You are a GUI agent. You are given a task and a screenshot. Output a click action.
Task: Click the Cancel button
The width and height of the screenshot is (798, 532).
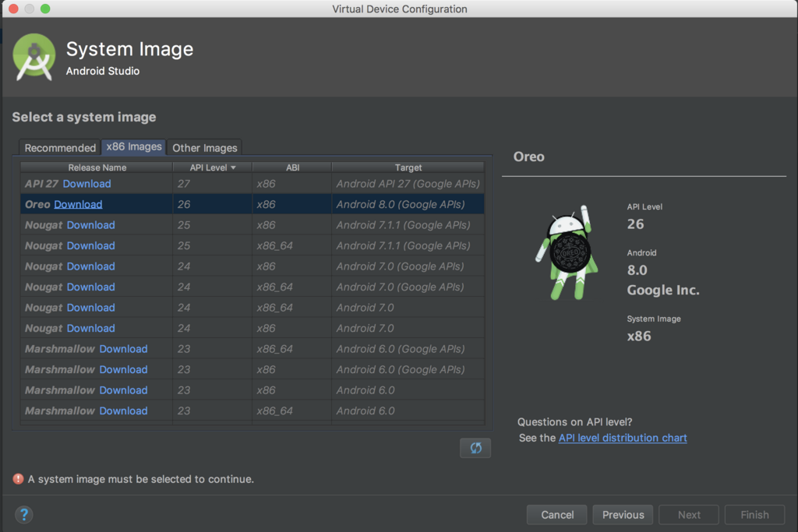556,515
